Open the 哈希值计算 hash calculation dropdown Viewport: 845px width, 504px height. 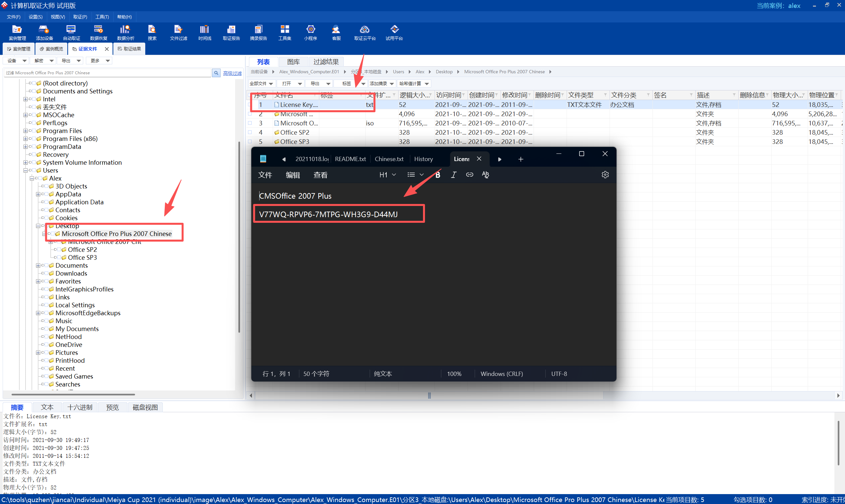pos(414,84)
